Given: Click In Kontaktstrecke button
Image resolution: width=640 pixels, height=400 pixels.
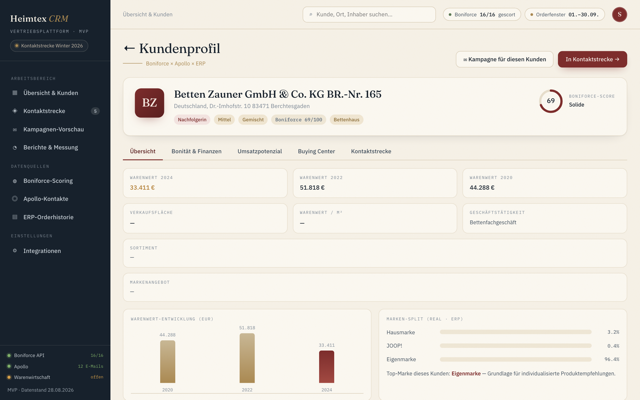Looking at the screenshot, I should pos(592,59).
